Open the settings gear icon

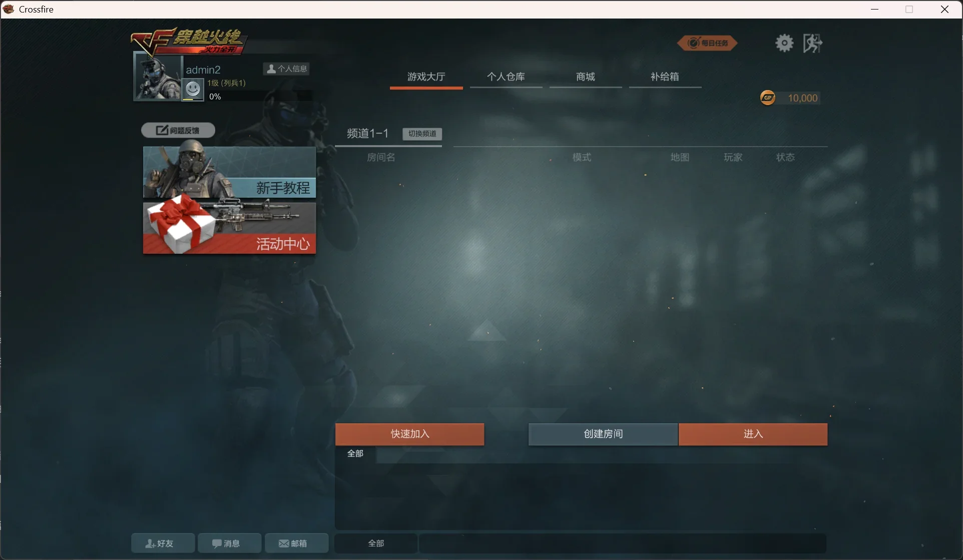click(x=784, y=43)
